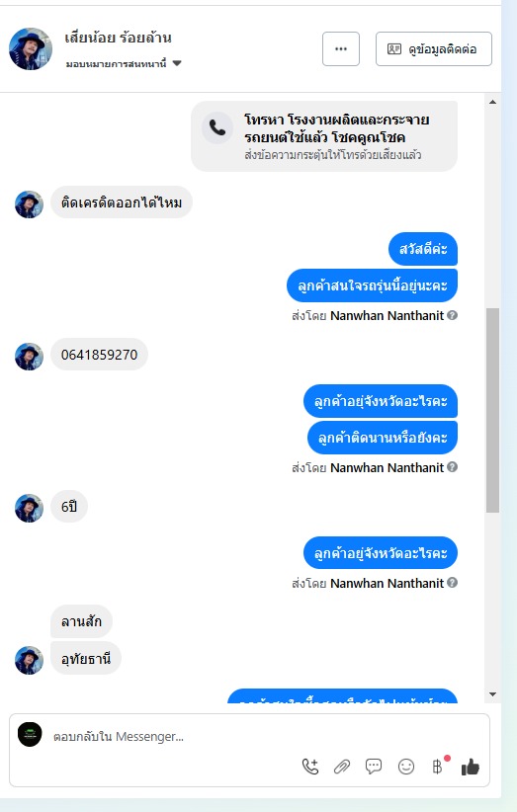The image size is (517, 812).
Task: Click the phone icon in call message card
Action: (217, 127)
